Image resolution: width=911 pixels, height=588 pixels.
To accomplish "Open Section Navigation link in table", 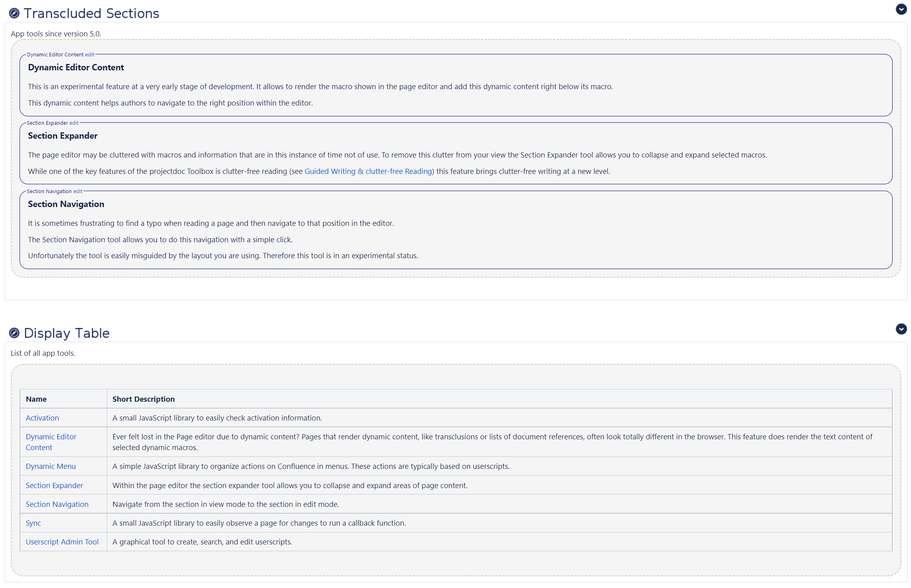I will coord(57,504).
